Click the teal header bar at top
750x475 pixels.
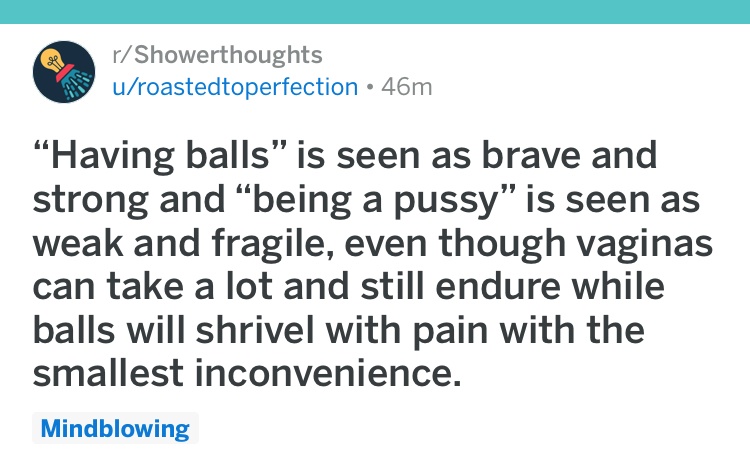(375, 11)
